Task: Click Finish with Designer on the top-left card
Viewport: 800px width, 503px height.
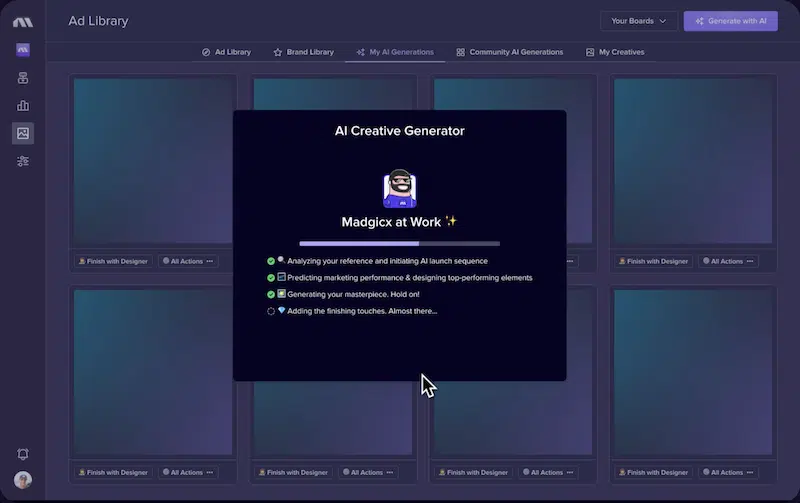Action: click(113, 261)
